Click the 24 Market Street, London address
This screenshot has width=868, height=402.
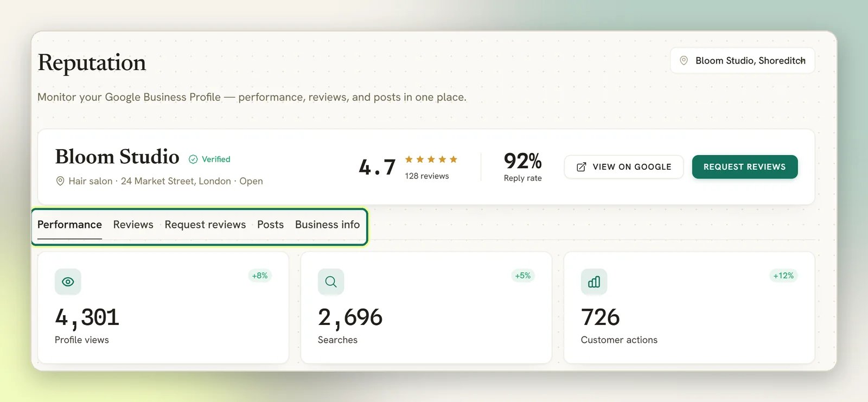(176, 181)
